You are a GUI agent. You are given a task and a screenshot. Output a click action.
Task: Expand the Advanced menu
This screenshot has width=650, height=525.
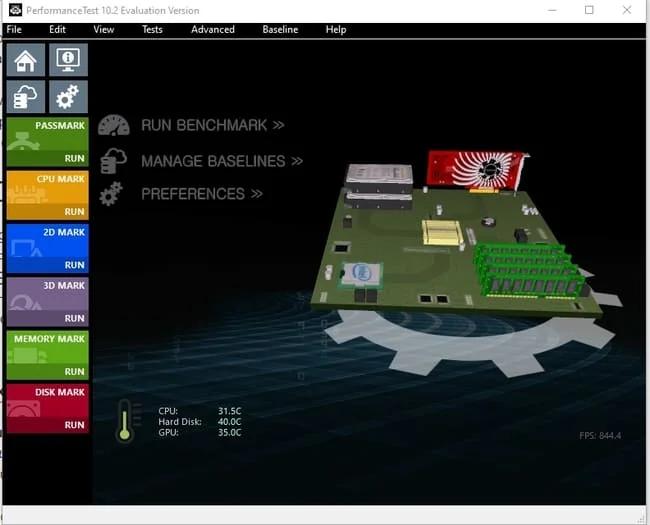pyautogui.click(x=213, y=30)
